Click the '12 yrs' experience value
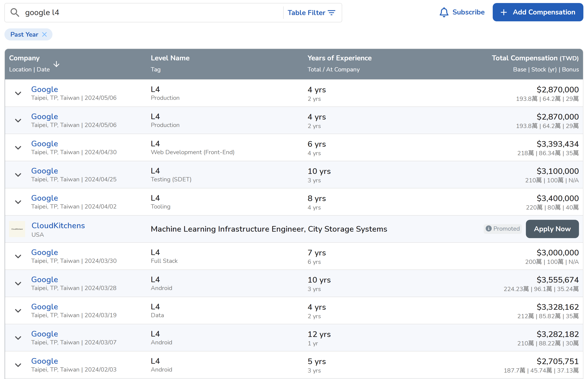588x379 pixels. tap(319, 334)
